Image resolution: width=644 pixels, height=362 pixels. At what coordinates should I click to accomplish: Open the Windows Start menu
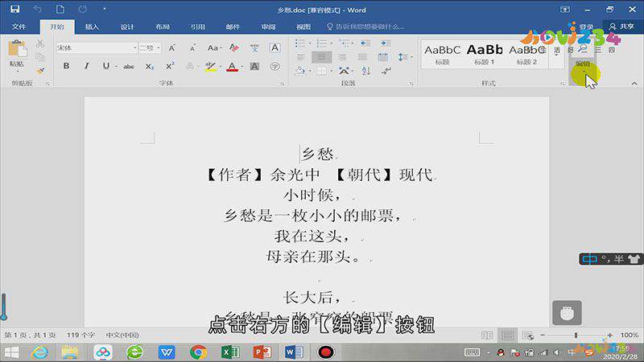[11, 352]
